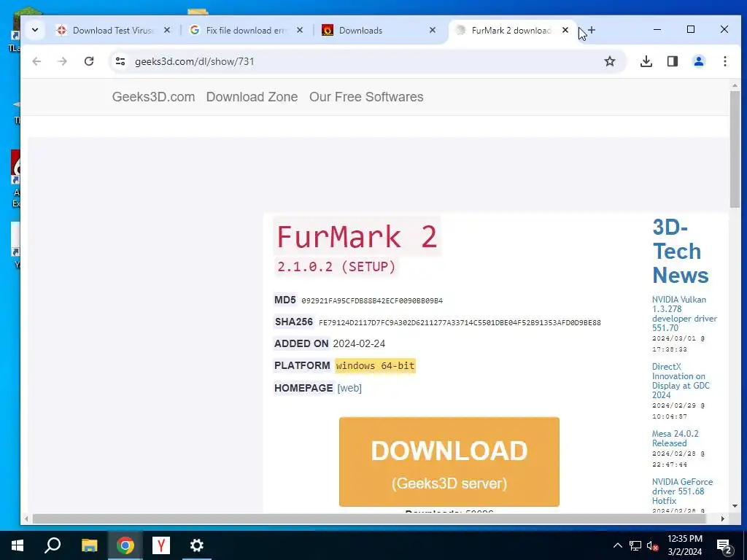Click the horizontal scrollbar left arrow
Screen dimensions: 747x560
point(26,518)
